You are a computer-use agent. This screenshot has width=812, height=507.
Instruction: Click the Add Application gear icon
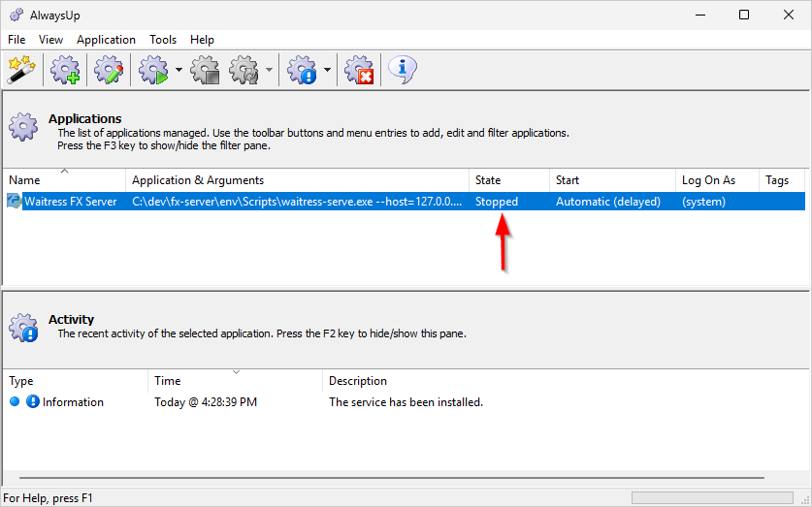click(65, 70)
